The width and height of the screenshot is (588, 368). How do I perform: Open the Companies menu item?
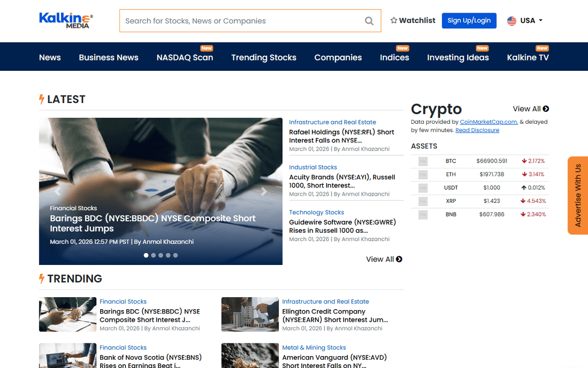338,57
